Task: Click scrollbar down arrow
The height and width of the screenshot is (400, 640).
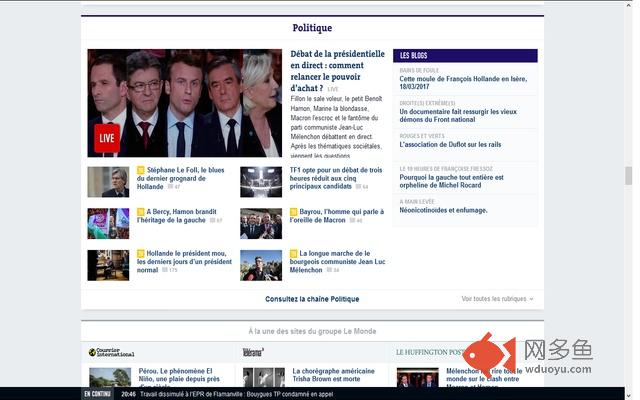Action: [629, 395]
